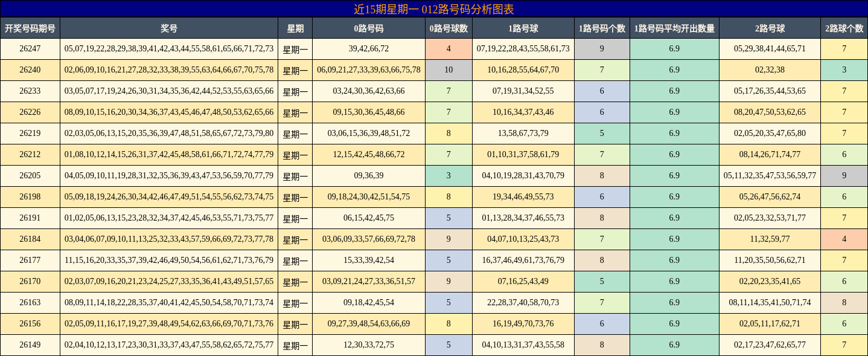Viewport: 868px width, 356px height.
Task: Click the 0路号码 column header
Action: point(369,28)
